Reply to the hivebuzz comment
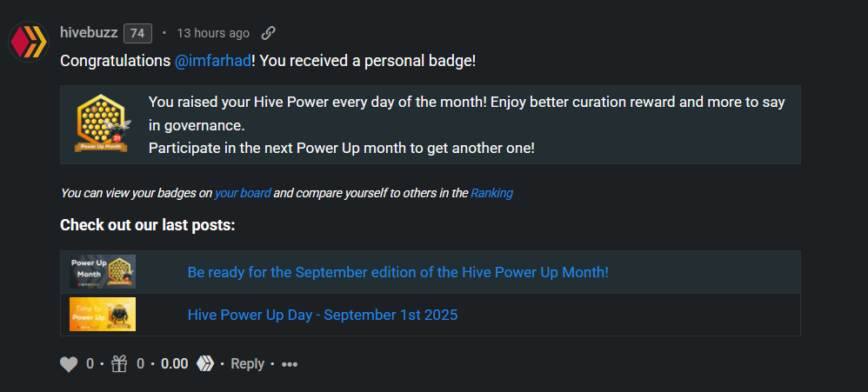Image resolution: width=868 pixels, height=392 pixels. pyautogui.click(x=248, y=364)
